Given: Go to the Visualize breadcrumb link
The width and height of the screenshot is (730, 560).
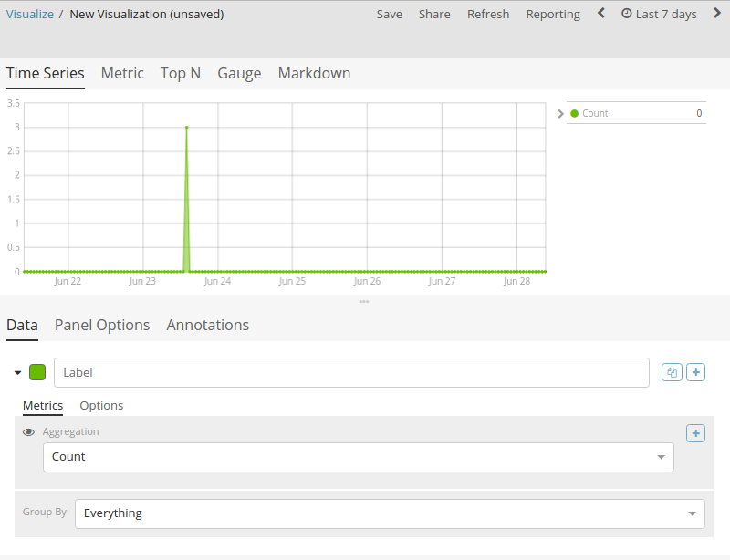Looking at the screenshot, I should [x=30, y=14].
